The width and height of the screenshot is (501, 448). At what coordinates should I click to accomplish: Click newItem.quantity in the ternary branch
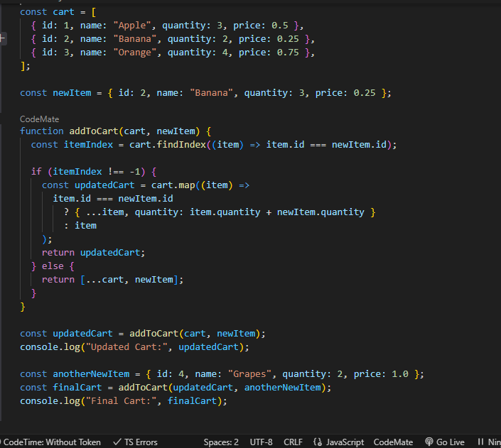coord(320,212)
